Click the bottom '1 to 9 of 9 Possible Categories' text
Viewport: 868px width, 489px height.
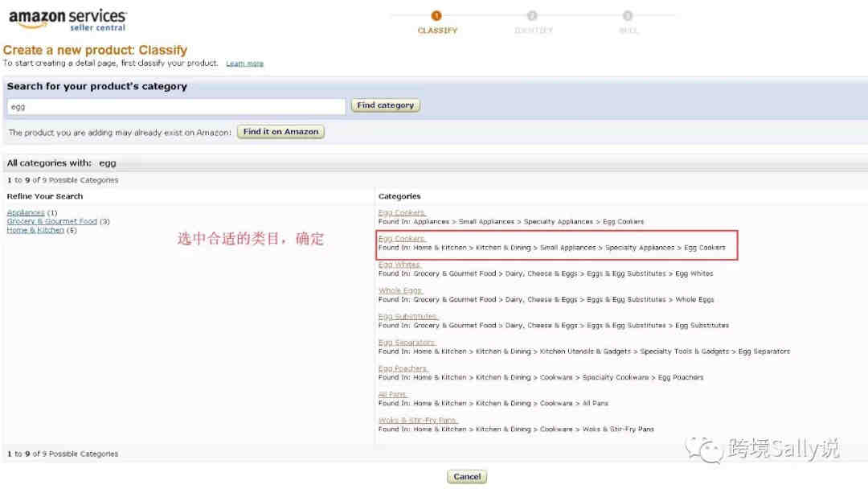tap(63, 454)
